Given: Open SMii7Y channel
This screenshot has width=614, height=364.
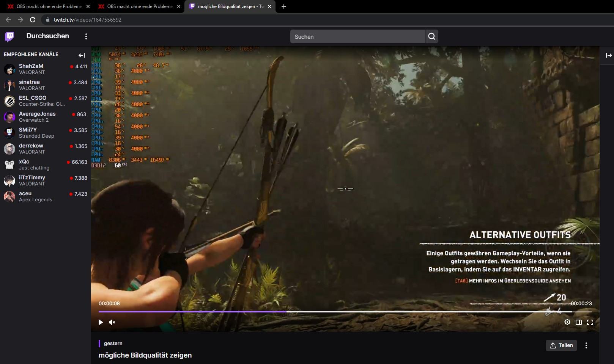Looking at the screenshot, I should point(46,133).
